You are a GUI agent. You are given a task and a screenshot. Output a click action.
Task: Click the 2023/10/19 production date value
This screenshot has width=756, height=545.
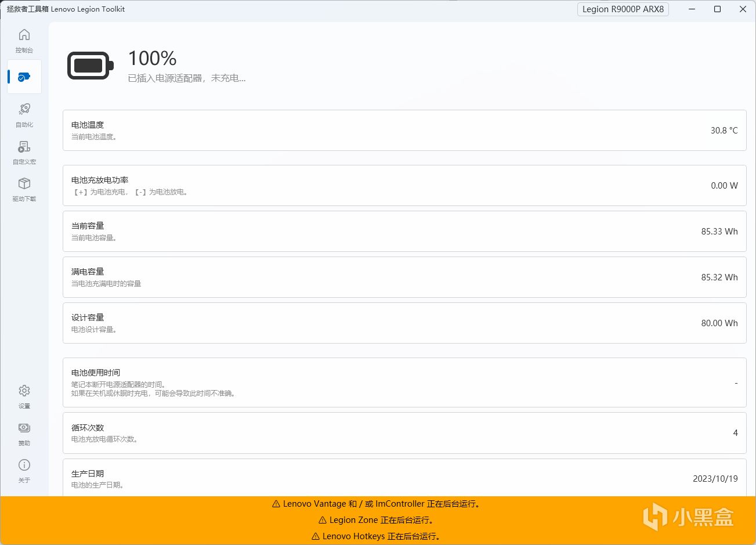[x=715, y=479]
